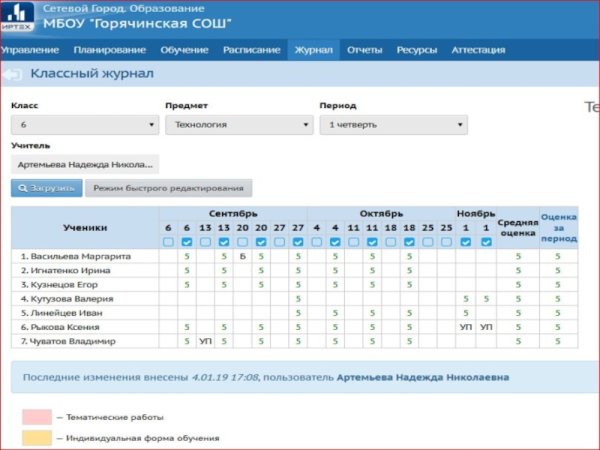Click the ИРТЕХ logo icon
The height and width of the screenshot is (450, 600).
click(x=17, y=16)
